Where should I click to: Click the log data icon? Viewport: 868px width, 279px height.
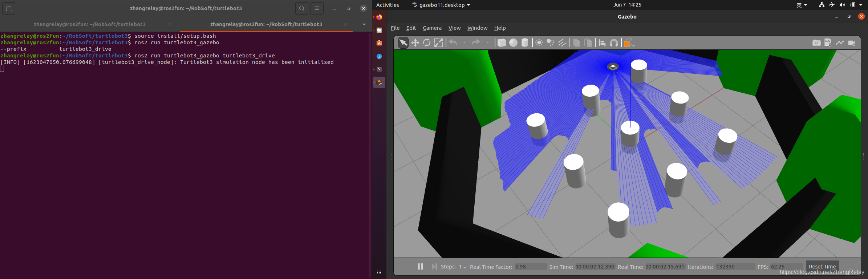828,43
